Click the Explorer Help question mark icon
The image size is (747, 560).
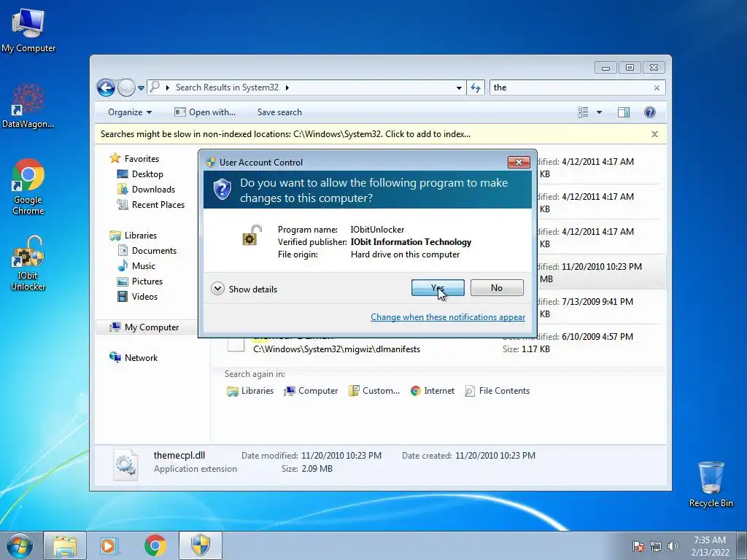pyautogui.click(x=649, y=112)
